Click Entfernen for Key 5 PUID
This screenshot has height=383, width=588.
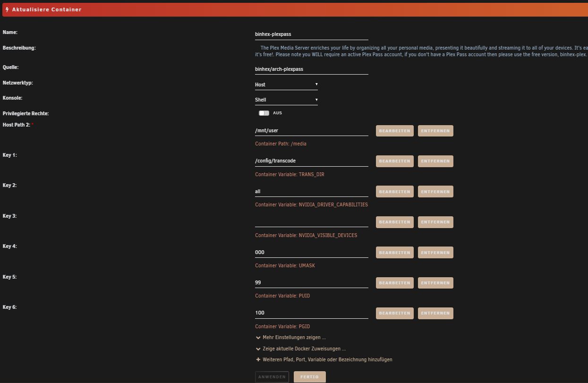click(x=435, y=283)
